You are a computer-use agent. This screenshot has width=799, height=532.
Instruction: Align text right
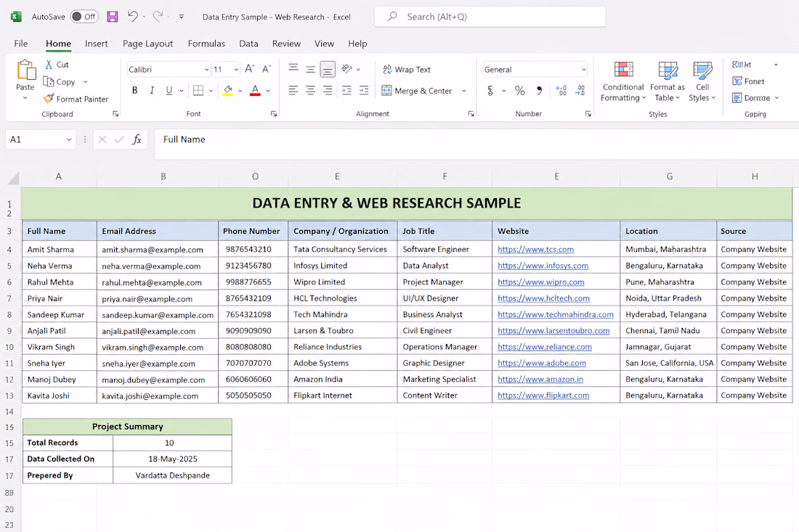pos(328,91)
